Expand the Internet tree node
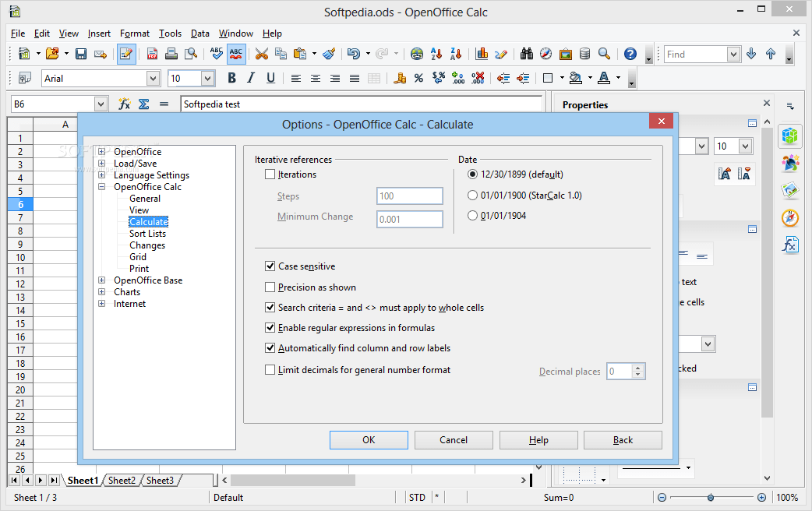Viewport: 812px width, 511px height. click(x=102, y=303)
